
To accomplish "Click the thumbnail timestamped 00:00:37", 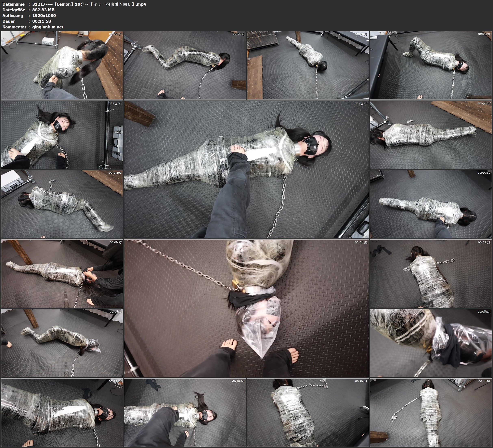I will (62, 65).
